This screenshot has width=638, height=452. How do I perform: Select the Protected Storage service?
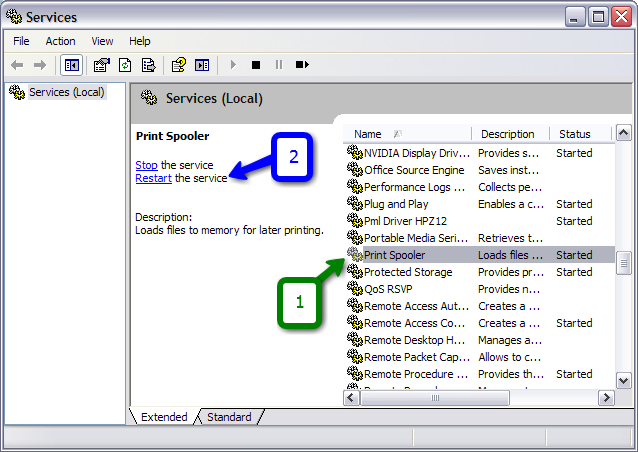(480, 272)
